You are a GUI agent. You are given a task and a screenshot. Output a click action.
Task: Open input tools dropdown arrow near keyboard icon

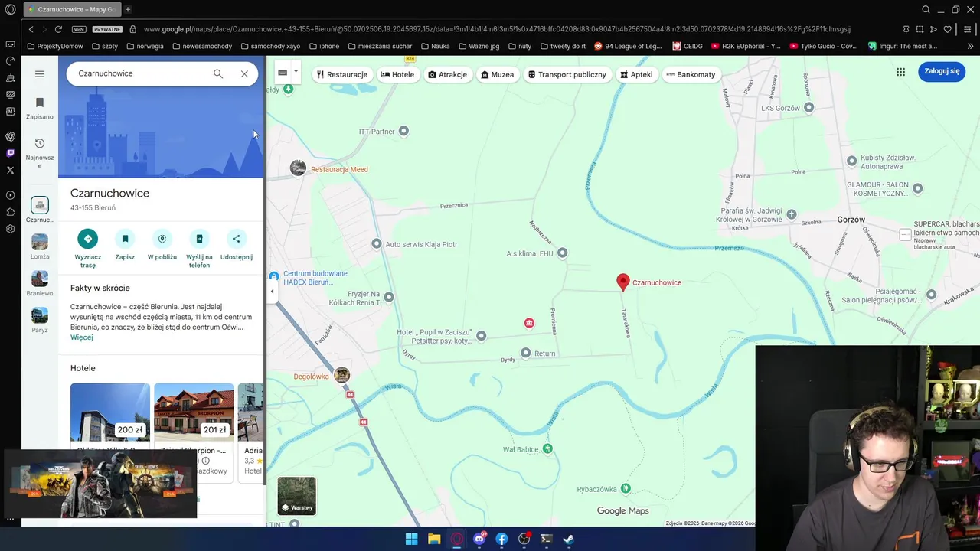pyautogui.click(x=296, y=72)
